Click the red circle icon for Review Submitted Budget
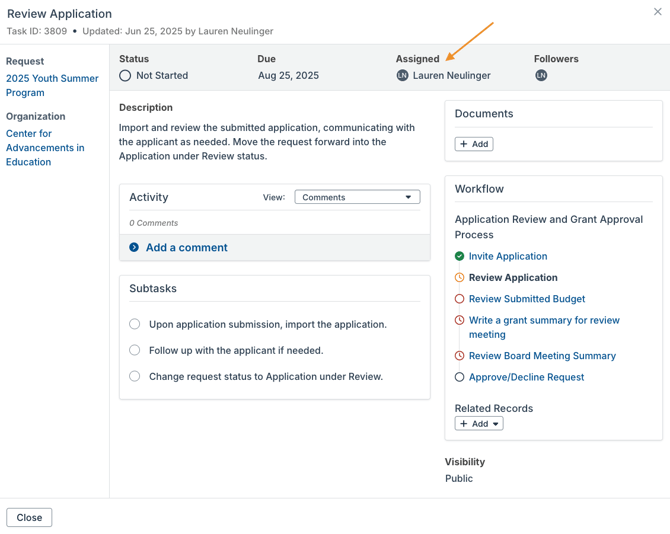 (460, 299)
